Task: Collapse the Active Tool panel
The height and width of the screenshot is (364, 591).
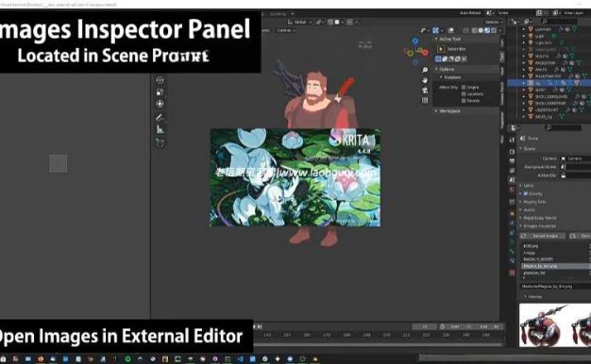Action: coord(449,39)
